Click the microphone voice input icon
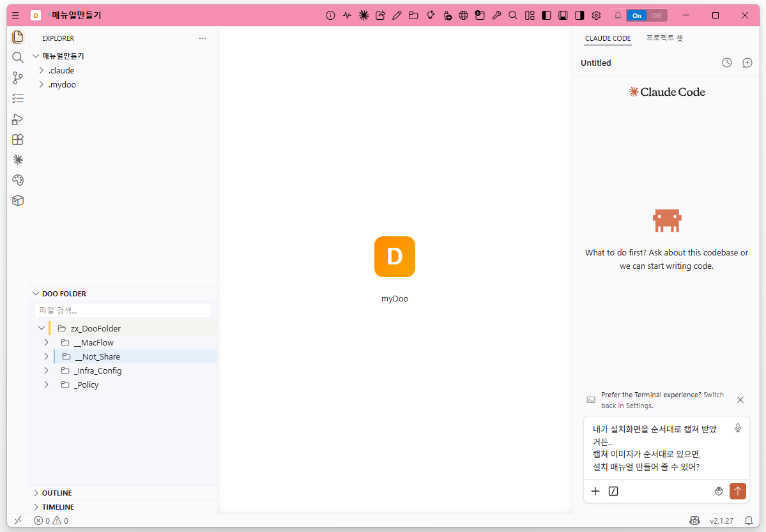The height and width of the screenshot is (532, 766). pos(738,428)
